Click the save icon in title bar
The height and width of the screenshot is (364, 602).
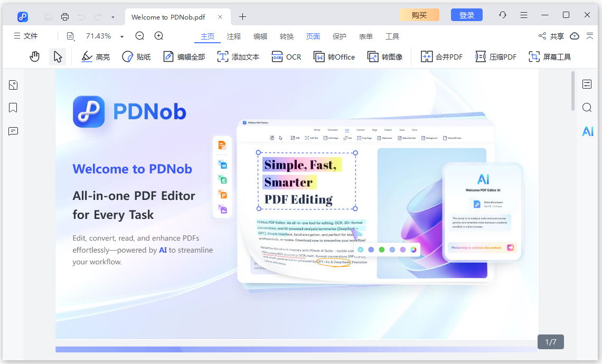(x=49, y=17)
